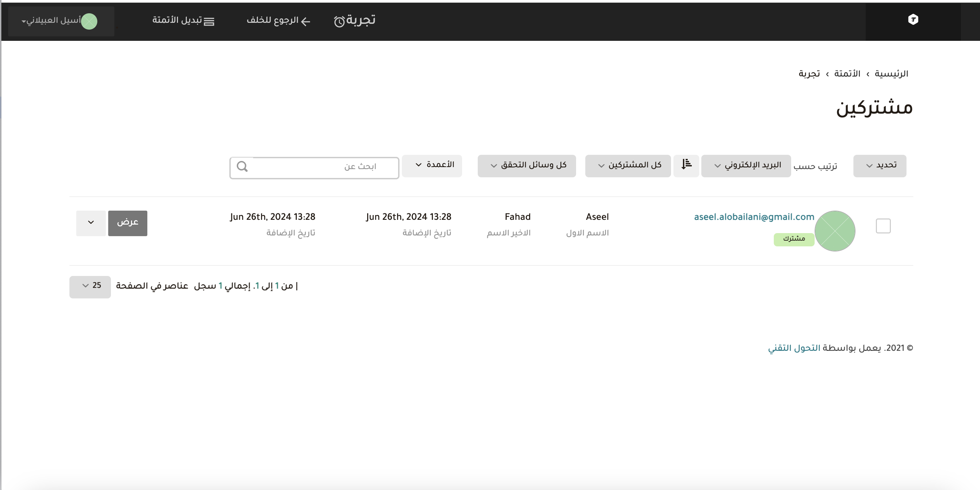Open the البريد الإلكتروني sort-by dropdown

[x=746, y=165]
